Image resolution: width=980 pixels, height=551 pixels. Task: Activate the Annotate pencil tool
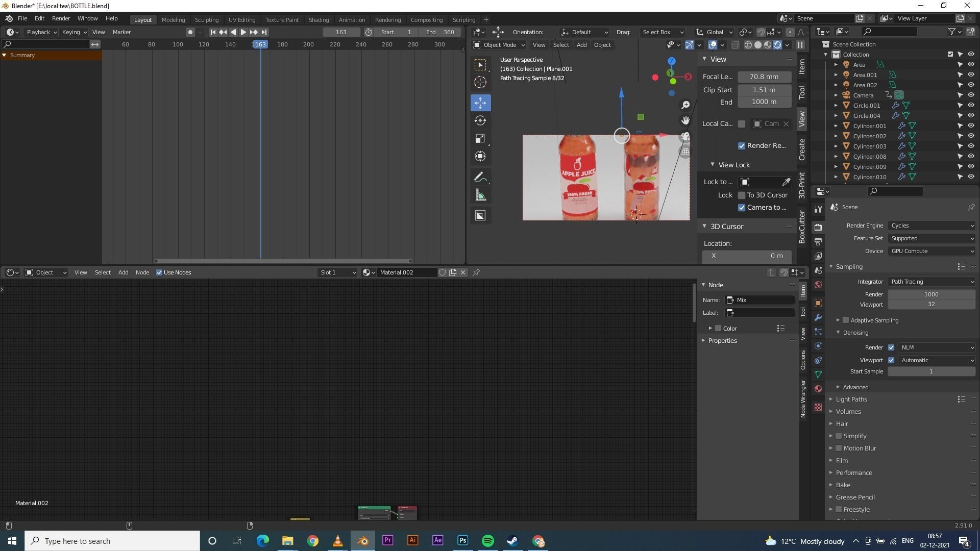click(x=480, y=178)
